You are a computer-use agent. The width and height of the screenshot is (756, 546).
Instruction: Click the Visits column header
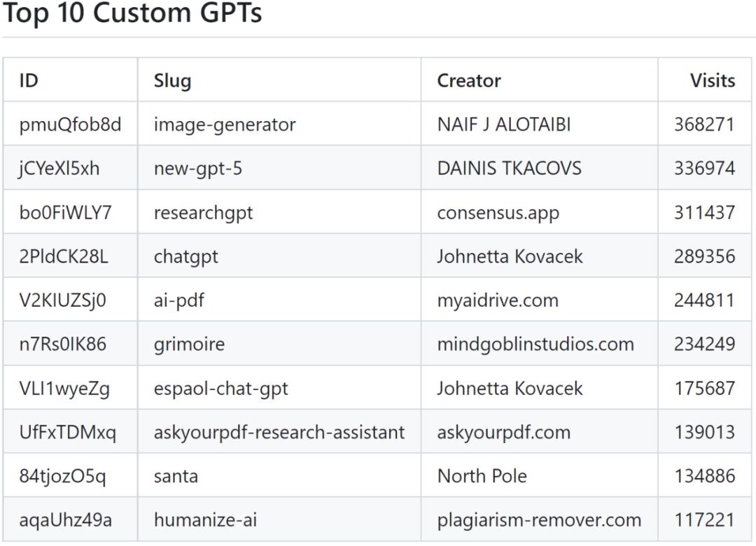click(712, 80)
